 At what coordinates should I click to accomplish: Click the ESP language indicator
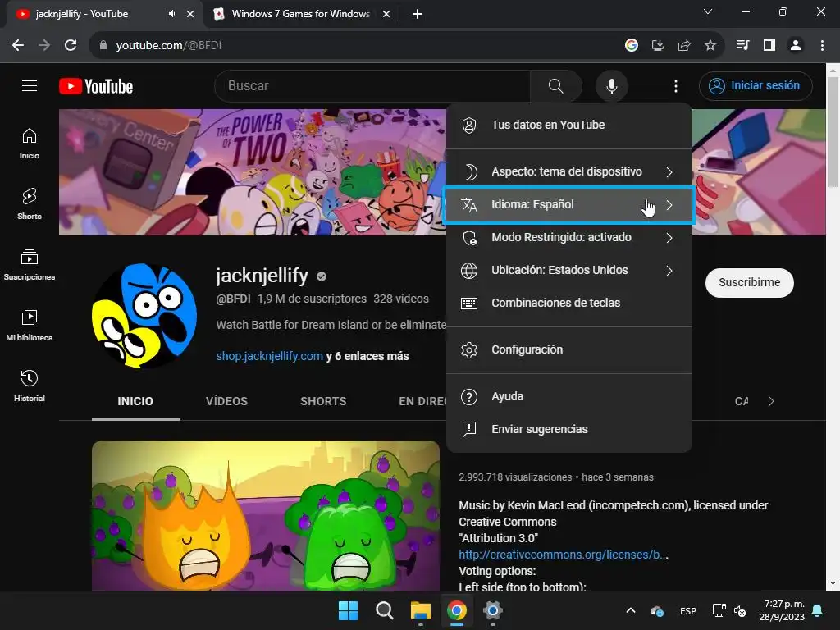click(x=688, y=610)
